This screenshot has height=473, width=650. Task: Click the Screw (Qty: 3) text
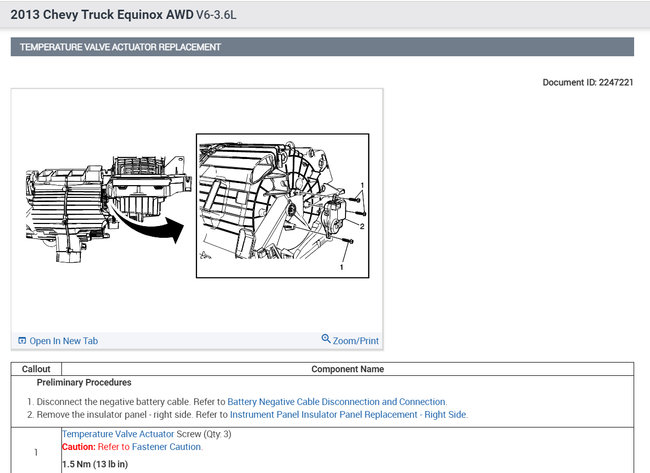(x=204, y=434)
